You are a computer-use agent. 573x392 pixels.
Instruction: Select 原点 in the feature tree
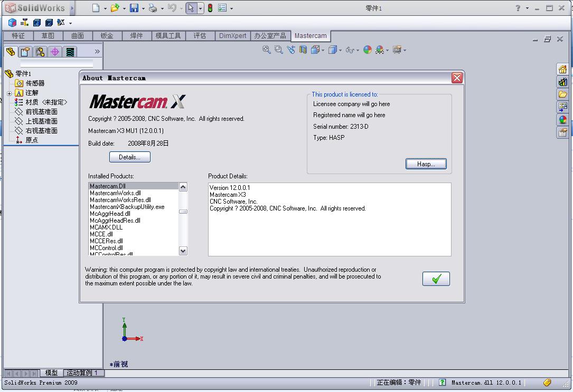click(x=27, y=140)
